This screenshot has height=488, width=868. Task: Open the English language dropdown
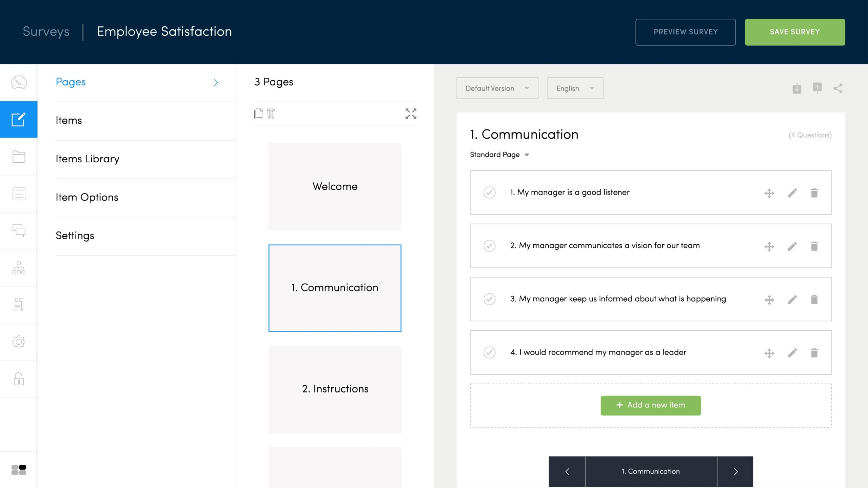click(575, 88)
